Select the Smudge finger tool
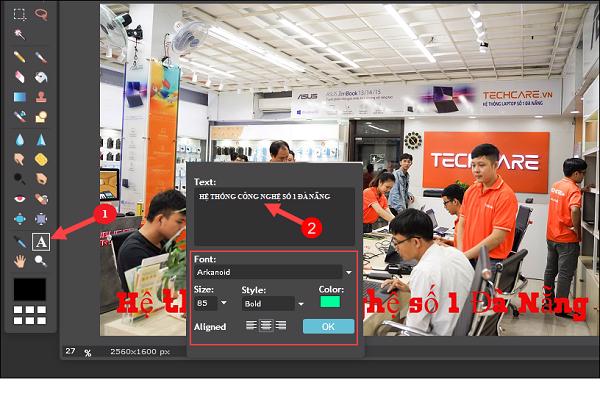This screenshot has height=399, width=600. (x=20, y=159)
